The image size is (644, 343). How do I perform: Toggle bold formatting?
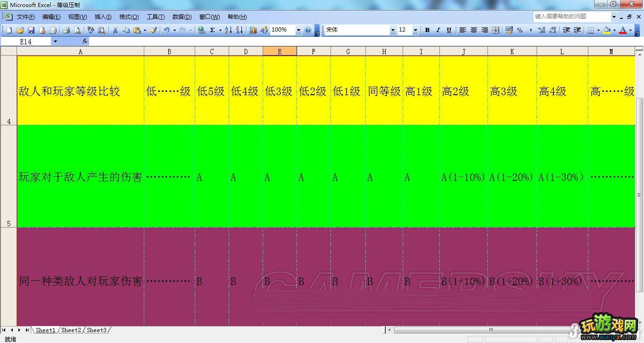click(x=427, y=30)
